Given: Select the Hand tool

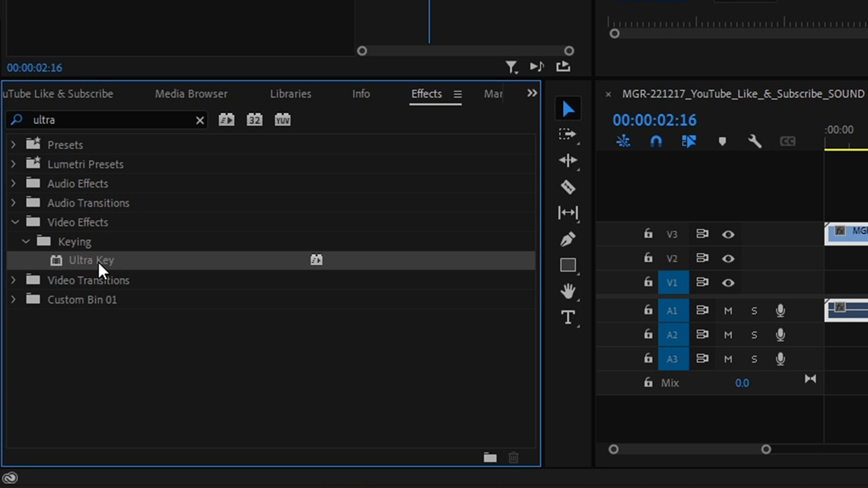Looking at the screenshot, I should pos(568,291).
